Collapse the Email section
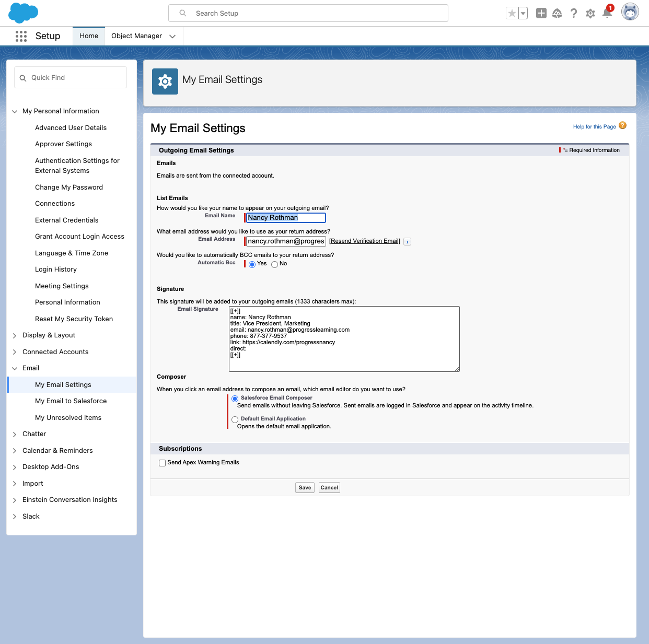Image resolution: width=649 pixels, height=644 pixels. click(15, 368)
